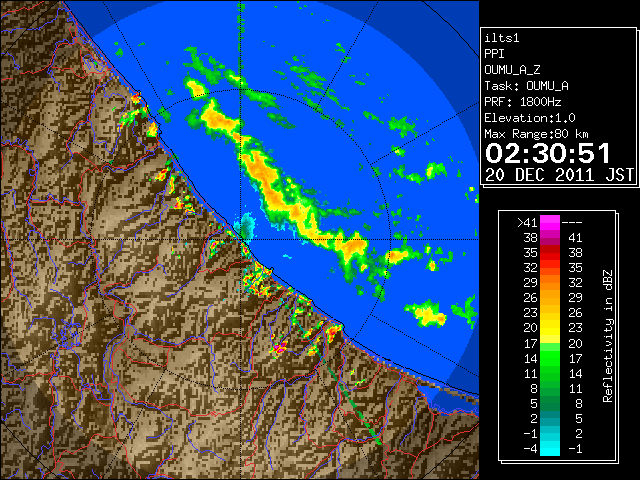Click the '41' label beside the purple band
This screenshot has height=480, width=640.
(575, 238)
